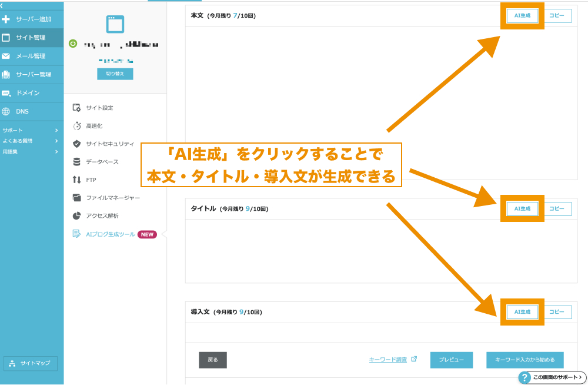The image size is (588, 385).
Task: Click コピー for タイトル
Action: [556, 209]
